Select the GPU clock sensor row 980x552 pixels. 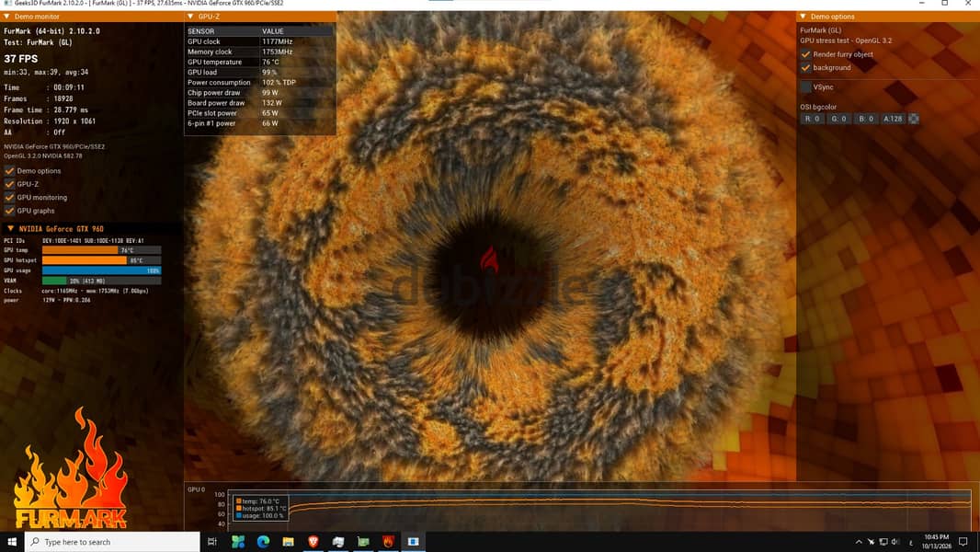click(x=260, y=42)
